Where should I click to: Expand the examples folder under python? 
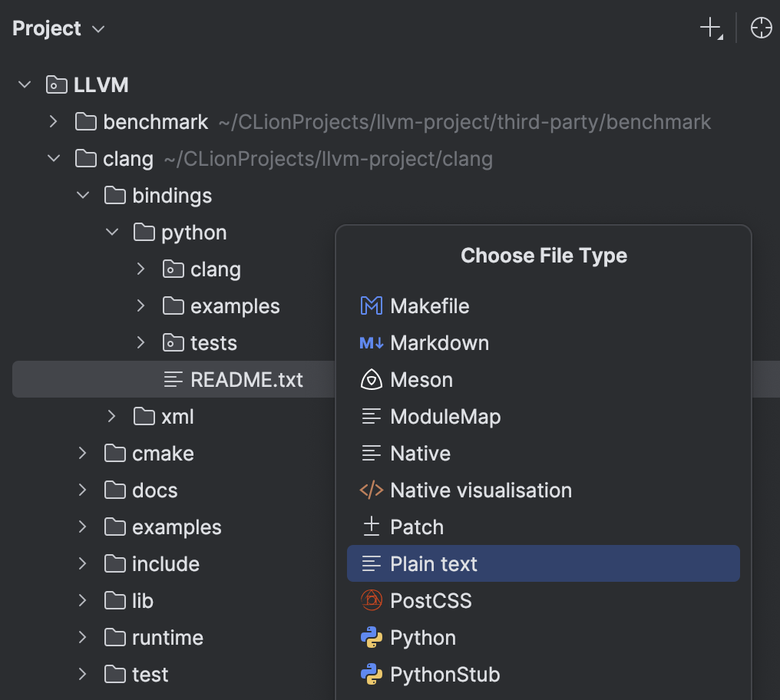(140, 305)
